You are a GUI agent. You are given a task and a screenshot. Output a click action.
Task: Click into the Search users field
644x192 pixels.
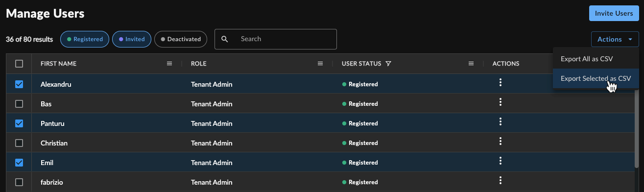[276, 39]
